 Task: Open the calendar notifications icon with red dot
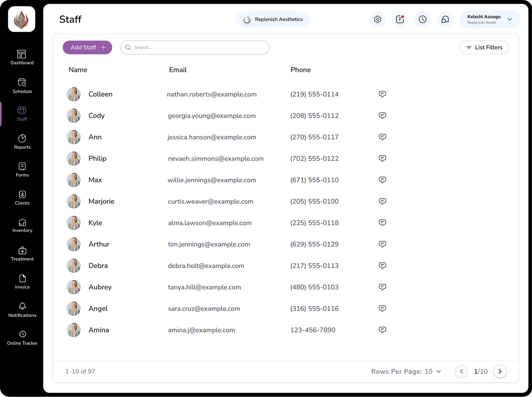(400, 19)
